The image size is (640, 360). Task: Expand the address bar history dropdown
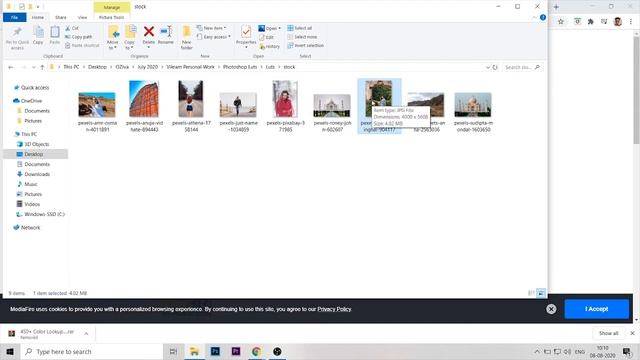487,67
